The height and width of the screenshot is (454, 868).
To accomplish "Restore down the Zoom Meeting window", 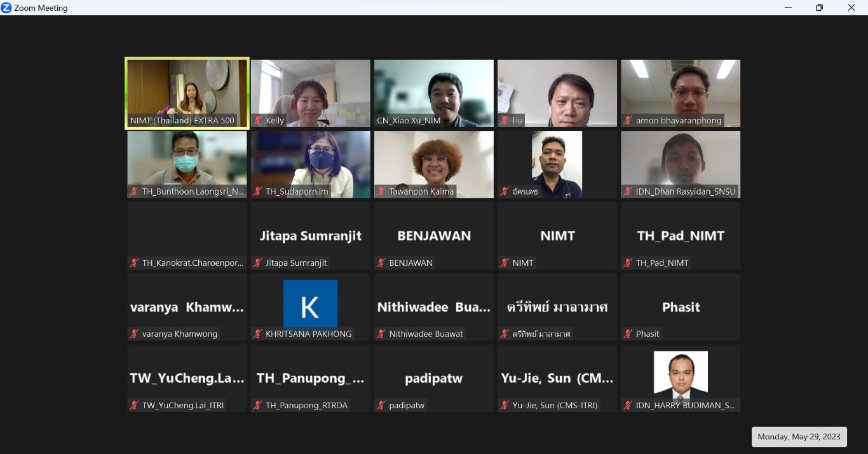I will coord(819,8).
